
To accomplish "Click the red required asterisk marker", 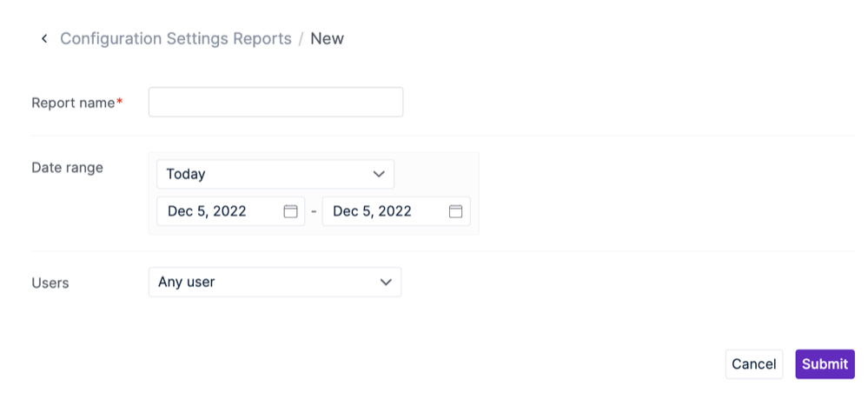I will click(x=119, y=102).
